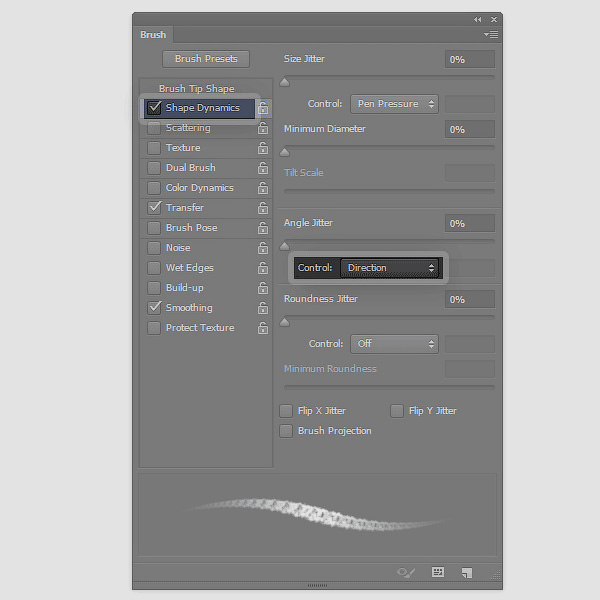Click the brush stroke preview area
Image resolution: width=600 pixels, height=600 pixels.
point(317,515)
